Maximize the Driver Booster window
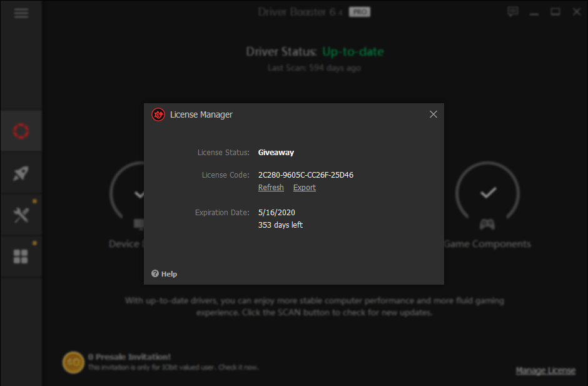The height and width of the screenshot is (386, 588). (555, 12)
